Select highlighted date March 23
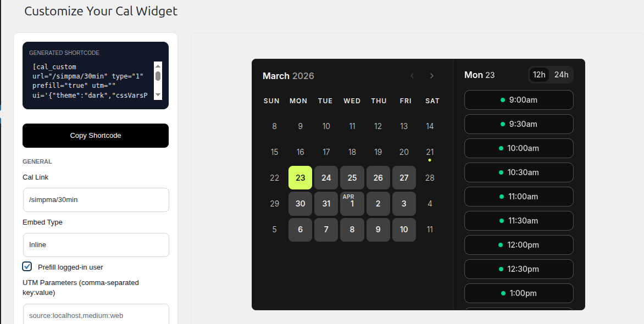Image resolution: width=644 pixels, height=324 pixels. point(300,178)
